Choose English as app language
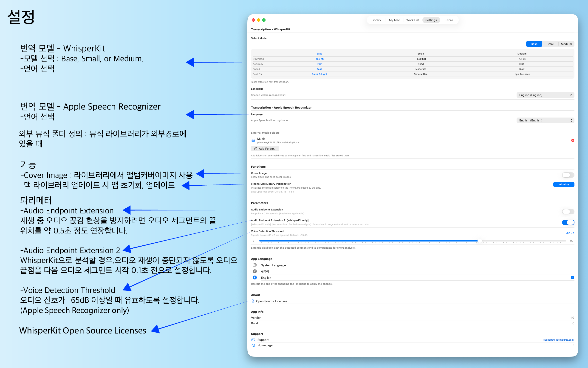The width and height of the screenshot is (588, 368). [413, 278]
